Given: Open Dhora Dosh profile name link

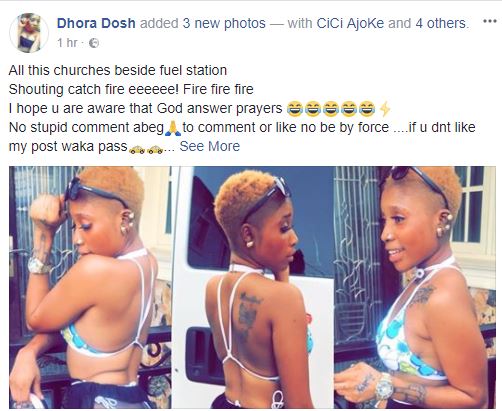Looking at the screenshot, I should tap(96, 23).
